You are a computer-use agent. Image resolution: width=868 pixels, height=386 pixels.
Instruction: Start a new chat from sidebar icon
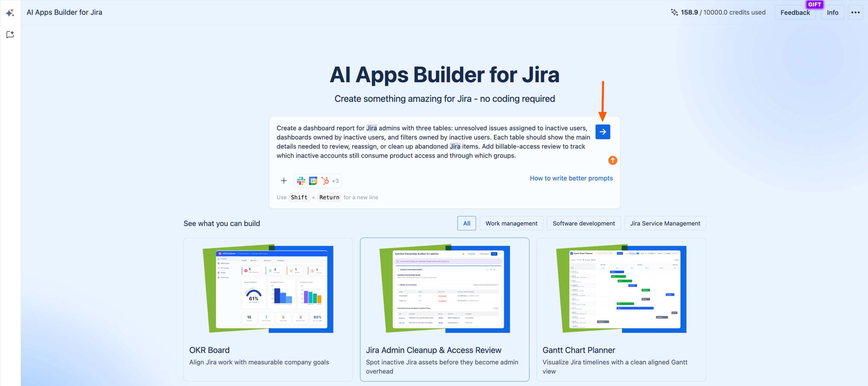point(10,34)
